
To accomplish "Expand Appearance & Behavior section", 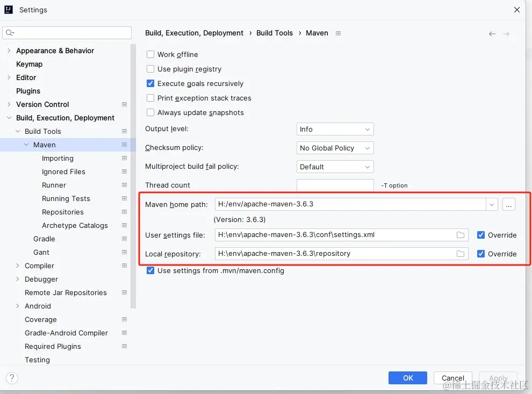I will [9, 51].
